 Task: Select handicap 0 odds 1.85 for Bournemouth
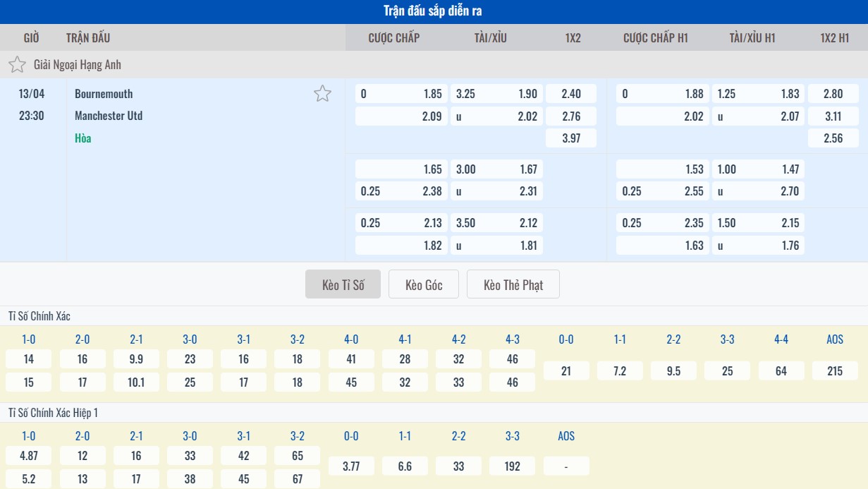pos(401,94)
